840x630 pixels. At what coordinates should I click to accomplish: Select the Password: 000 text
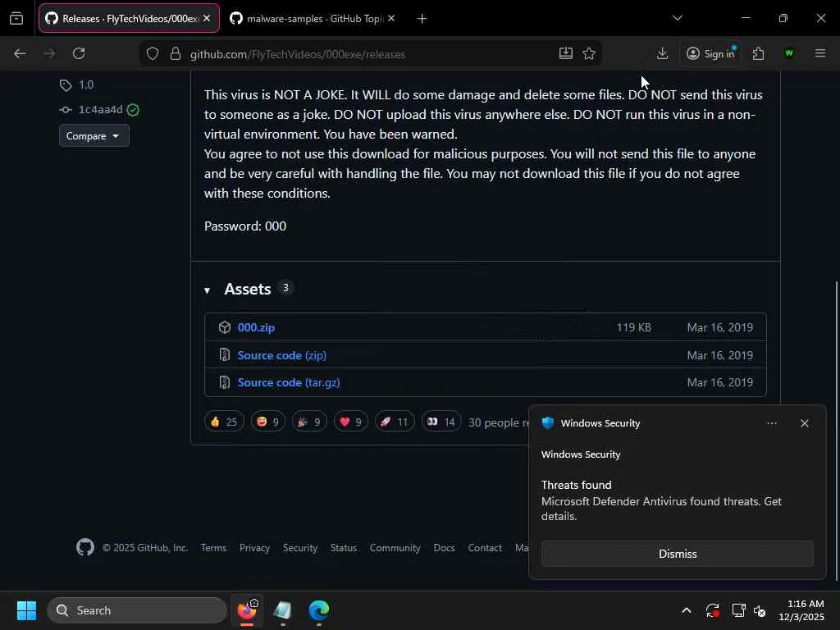(x=245, y=226)
